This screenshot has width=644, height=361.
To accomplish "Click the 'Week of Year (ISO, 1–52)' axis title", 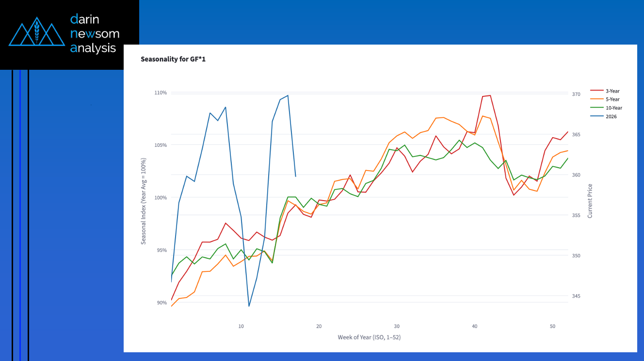I will point(369,337).
